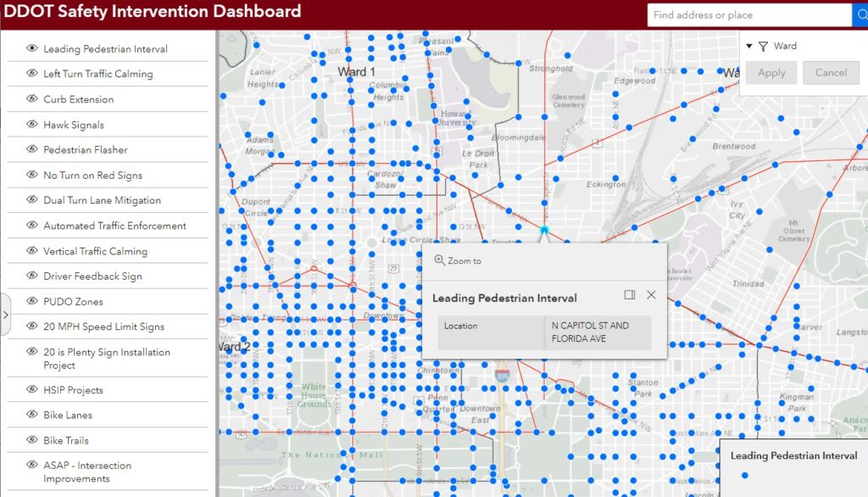
Task: Toggle 20 MPH Speed Limit Signs eye icon
Action: pos(32,326)
